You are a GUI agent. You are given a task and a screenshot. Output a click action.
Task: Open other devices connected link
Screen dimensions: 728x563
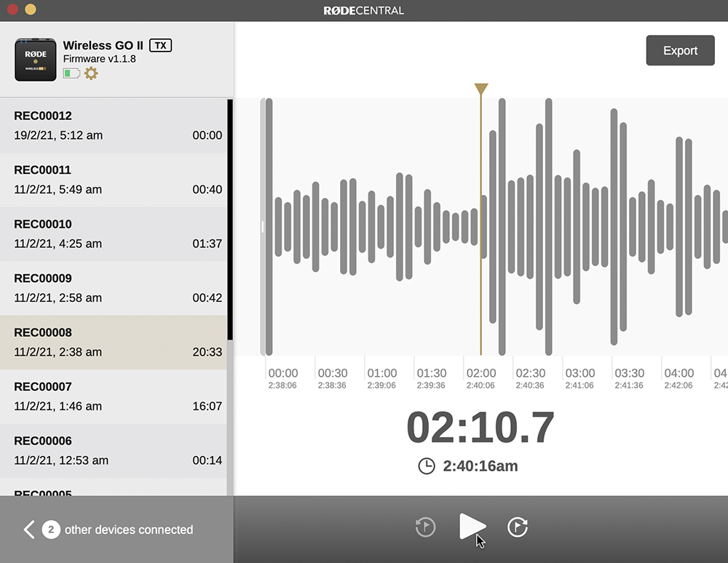click(x=129, y=530)
